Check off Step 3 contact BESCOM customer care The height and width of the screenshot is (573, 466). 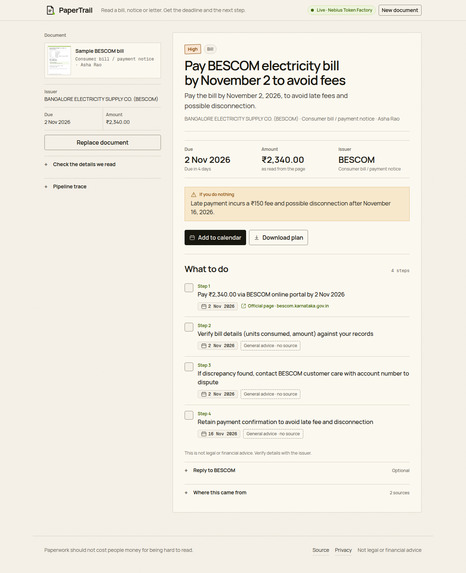click(x=189, y=367)
